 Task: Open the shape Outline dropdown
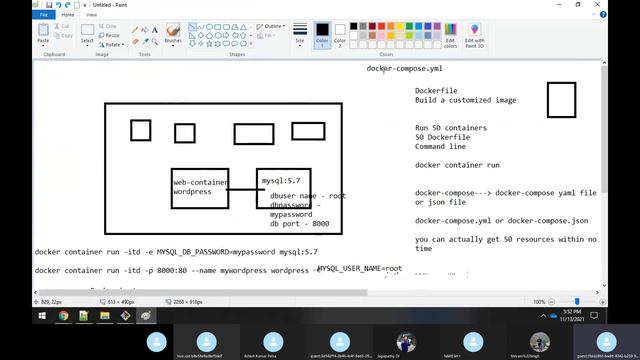click(x=271, y=27)
